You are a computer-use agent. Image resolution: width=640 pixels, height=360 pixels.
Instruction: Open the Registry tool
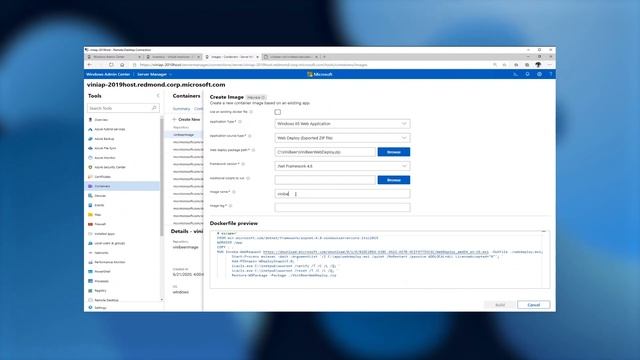click(x=122, y=291)
